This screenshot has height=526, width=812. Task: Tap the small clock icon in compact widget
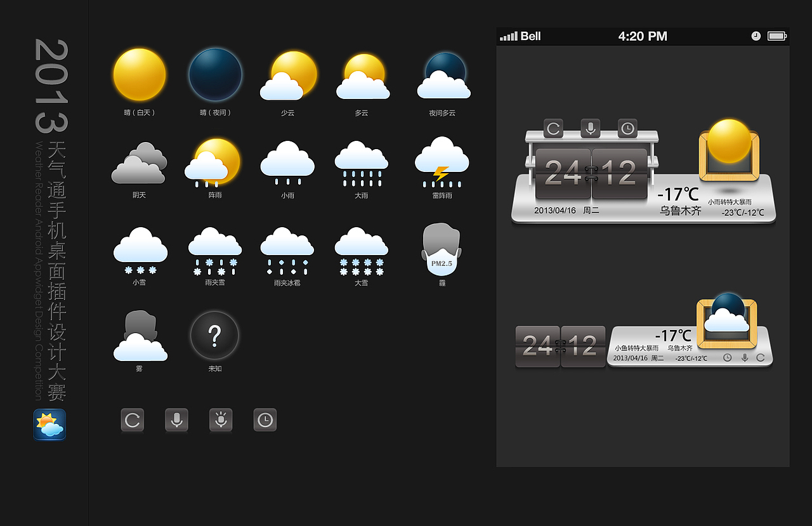point(728,358)
